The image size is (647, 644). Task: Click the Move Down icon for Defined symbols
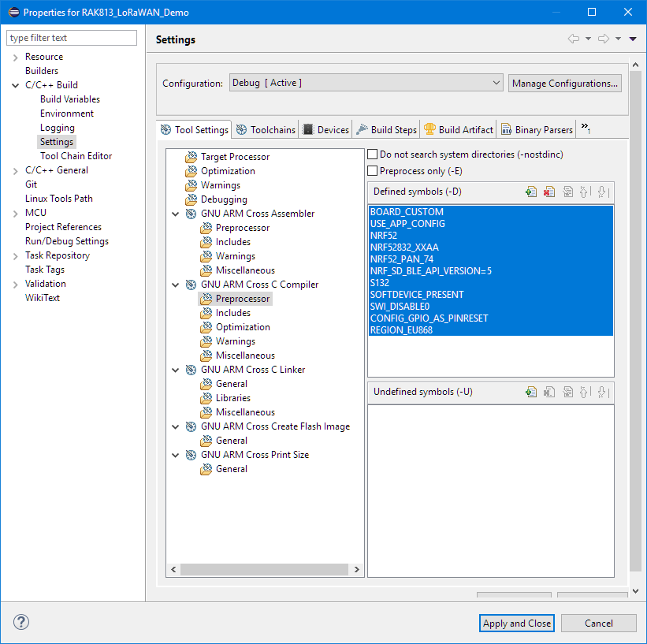click(601, 192)
